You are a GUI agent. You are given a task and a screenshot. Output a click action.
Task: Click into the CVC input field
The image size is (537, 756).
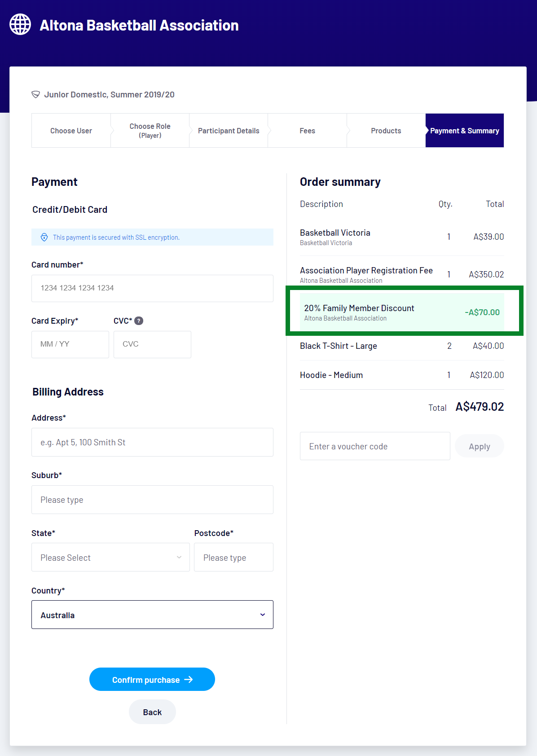[152, 344]
